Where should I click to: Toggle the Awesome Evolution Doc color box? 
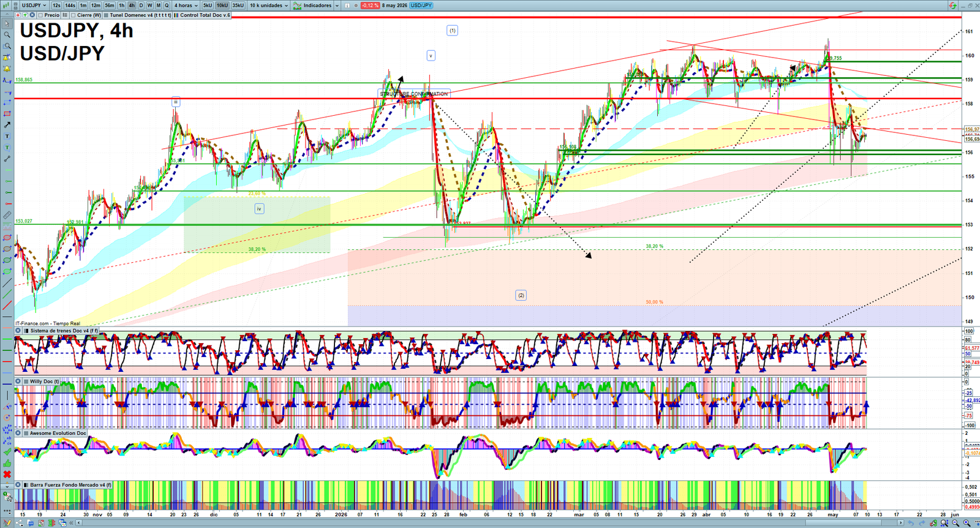click(x=26, y=433)
